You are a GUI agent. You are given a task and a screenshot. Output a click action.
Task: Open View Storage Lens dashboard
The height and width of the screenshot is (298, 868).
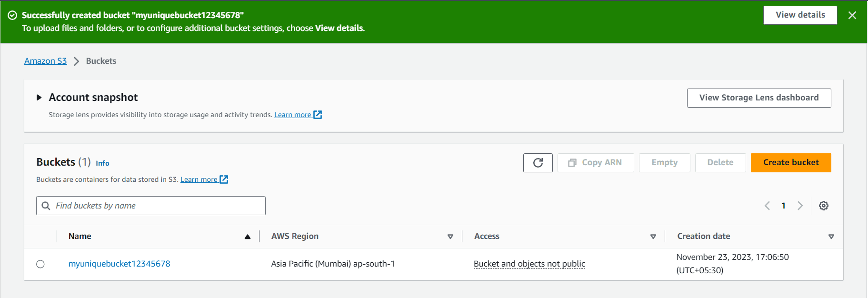click(x=759, y=98)
